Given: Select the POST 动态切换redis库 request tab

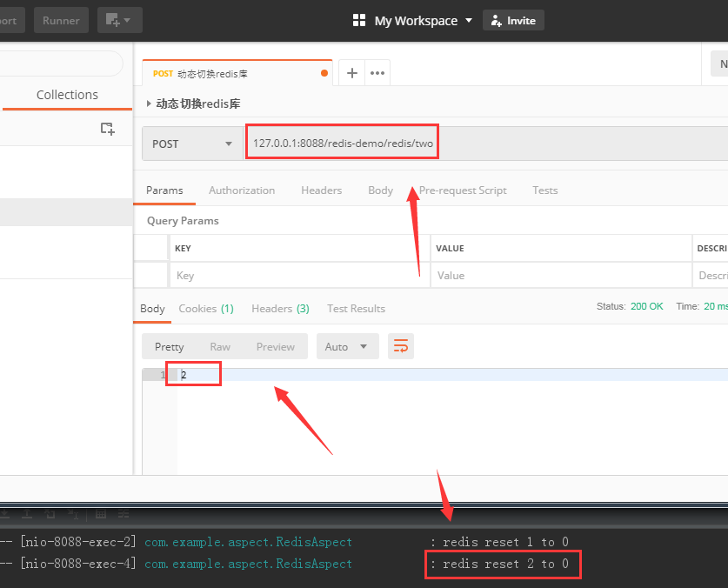Looking at the screenshot, I should point(237,73).
